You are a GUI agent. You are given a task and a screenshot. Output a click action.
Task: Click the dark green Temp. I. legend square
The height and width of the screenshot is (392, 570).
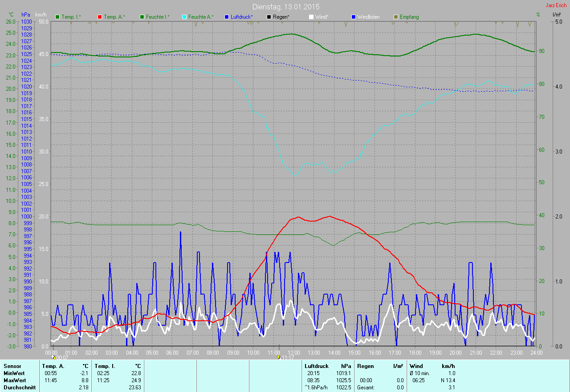pos(57,17)
